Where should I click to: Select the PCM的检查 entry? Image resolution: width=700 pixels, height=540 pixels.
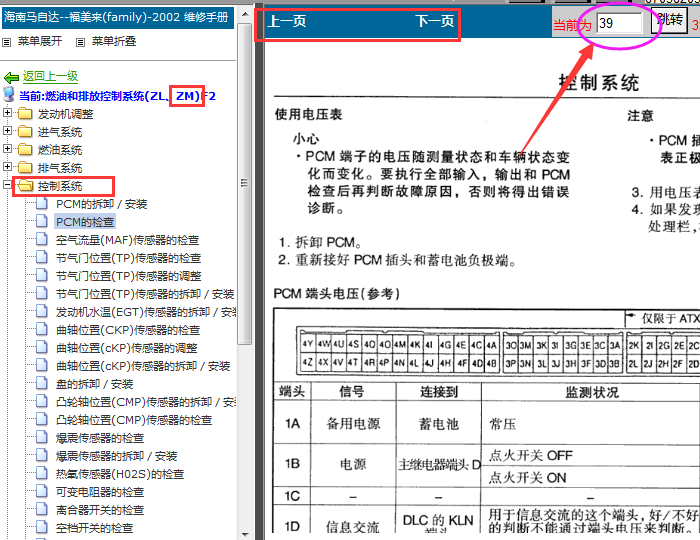pos(85,222)
